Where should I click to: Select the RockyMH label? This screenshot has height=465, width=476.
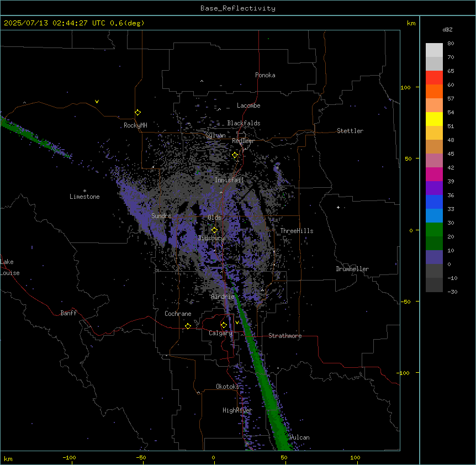[135, 125]
